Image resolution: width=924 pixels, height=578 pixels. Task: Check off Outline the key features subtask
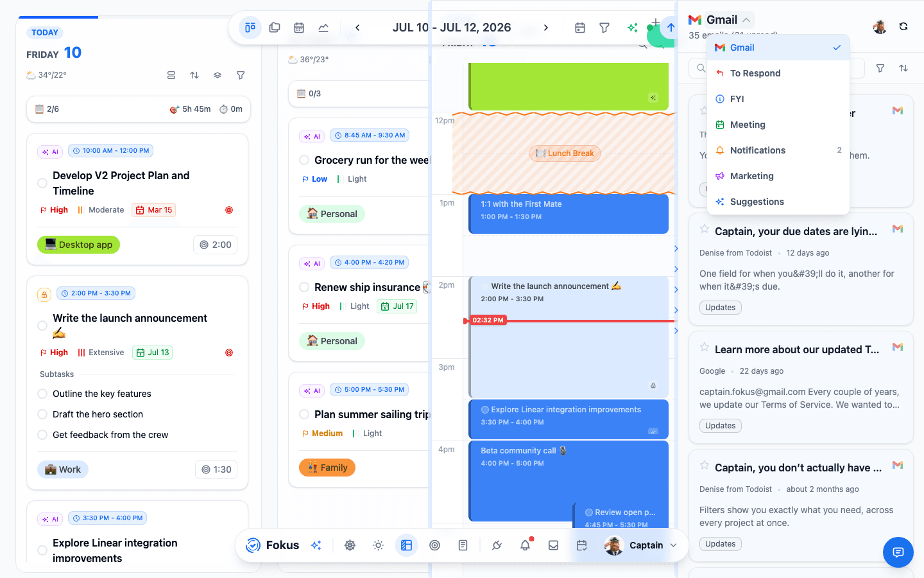tap(42, 394)
